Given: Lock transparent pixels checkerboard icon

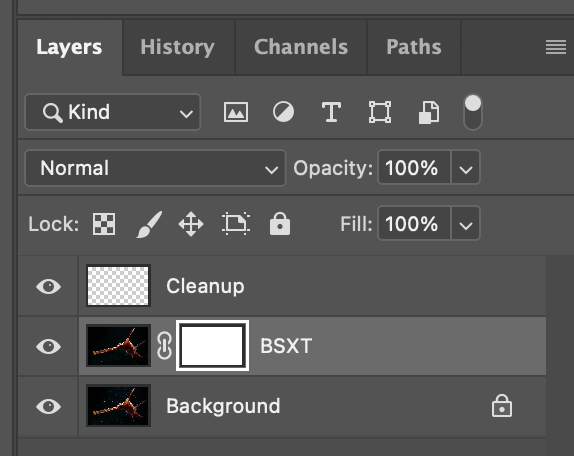Looking at the screenshot, I should click(104, 224).
